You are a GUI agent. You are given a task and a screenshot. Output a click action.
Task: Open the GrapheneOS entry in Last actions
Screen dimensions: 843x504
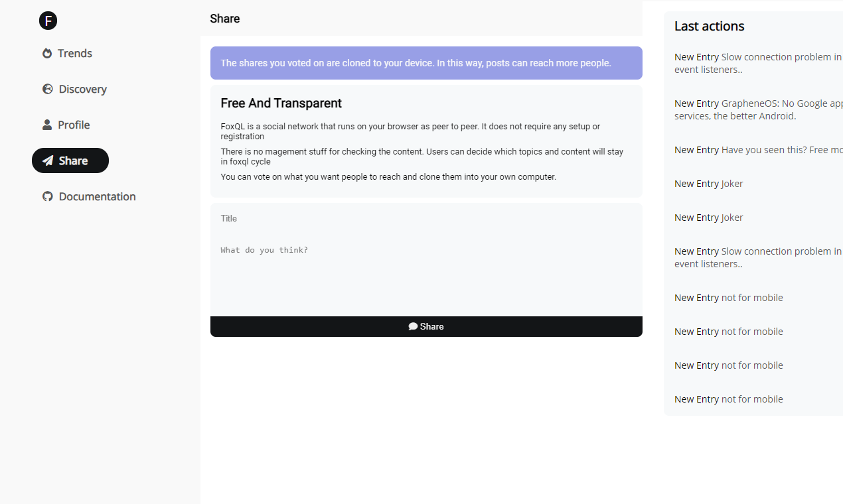(757, 109)
